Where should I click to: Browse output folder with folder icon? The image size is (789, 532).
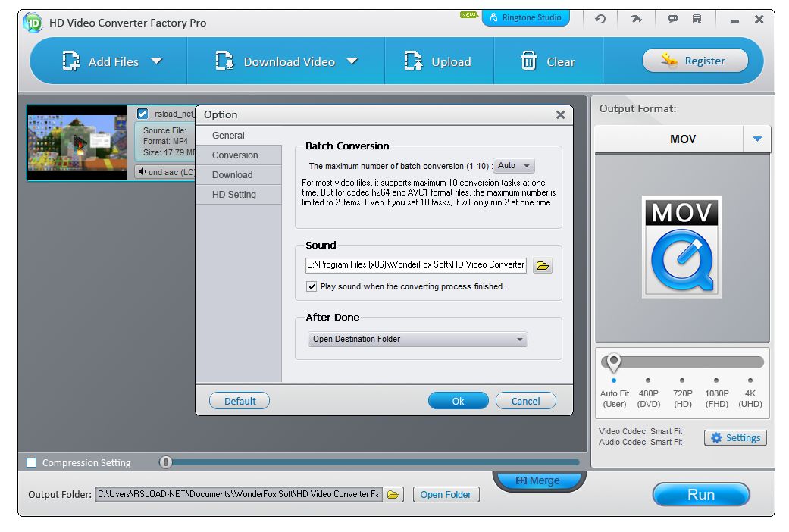pos(393,495)
